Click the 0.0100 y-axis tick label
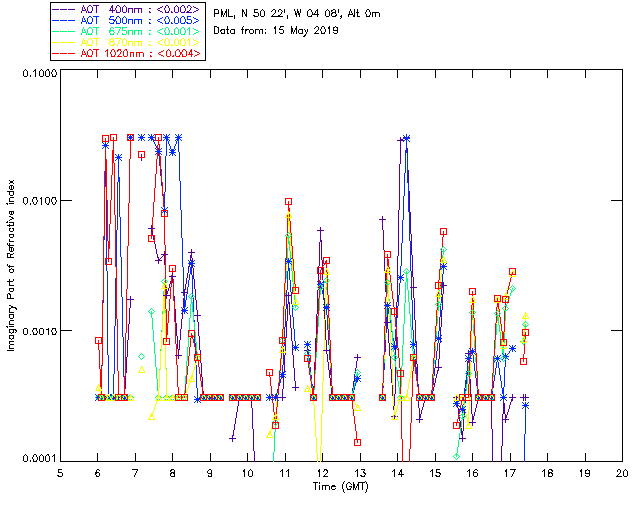This screenshot has width=640, height=512. 39,200
